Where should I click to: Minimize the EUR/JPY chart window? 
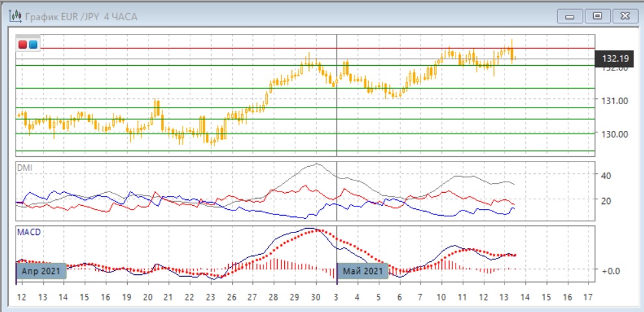click(568, 16)
